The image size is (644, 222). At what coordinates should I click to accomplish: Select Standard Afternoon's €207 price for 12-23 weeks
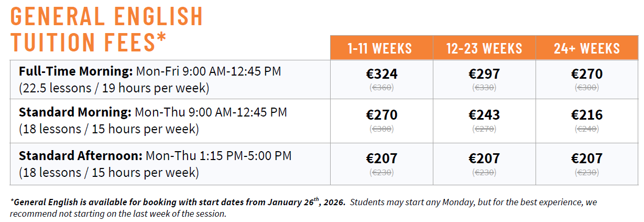(x=484, y=158)
